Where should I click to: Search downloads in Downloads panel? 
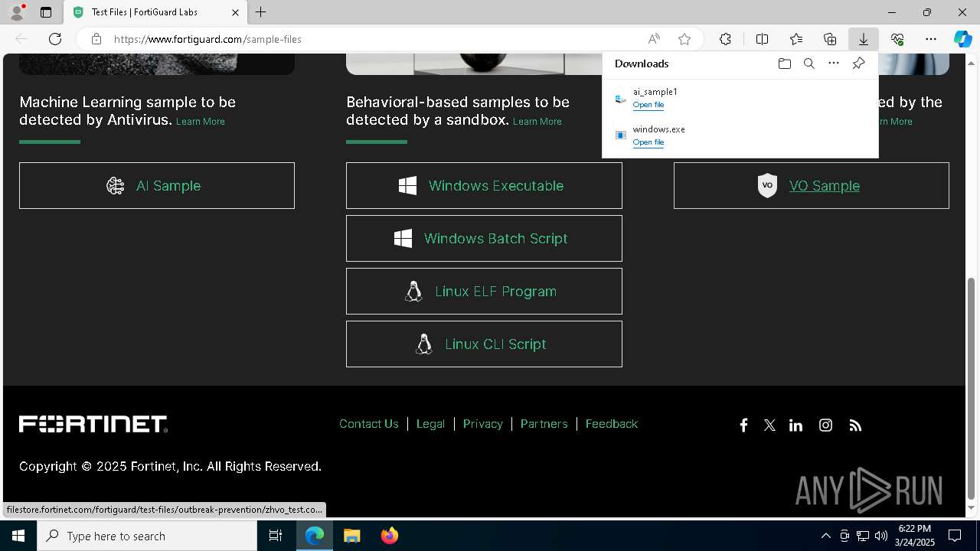[x=808, y=64]
